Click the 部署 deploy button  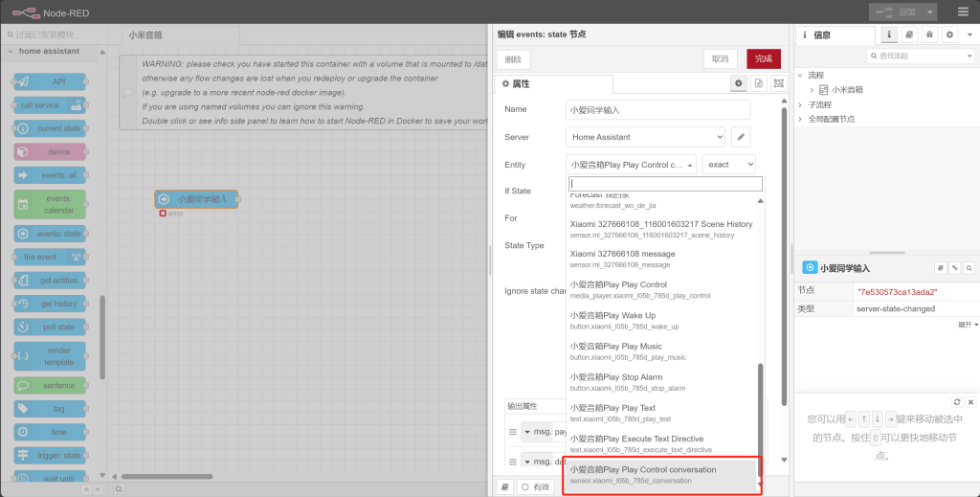coord(896,11)
